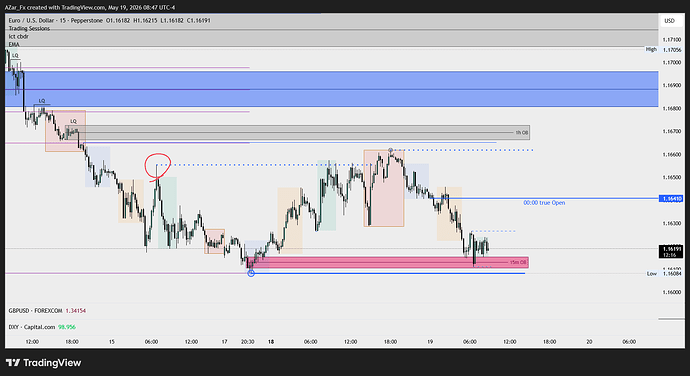Click the GBPUSD value 1.34154
This screenshot has width=690, height=376.
[x=76, y=311]
